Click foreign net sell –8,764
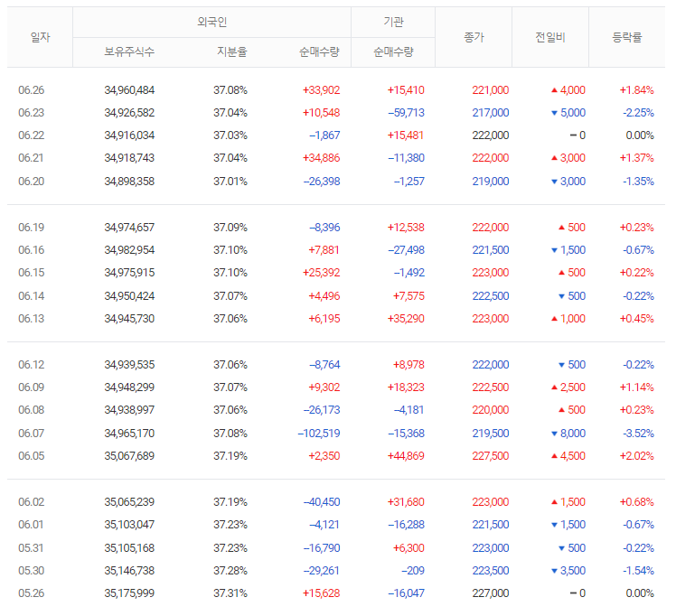 tap(324, 365)
